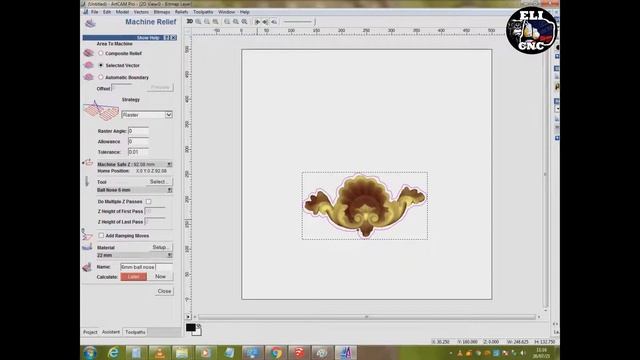
Task: Click in the Raster Angle field
Action: coord(138,131)
